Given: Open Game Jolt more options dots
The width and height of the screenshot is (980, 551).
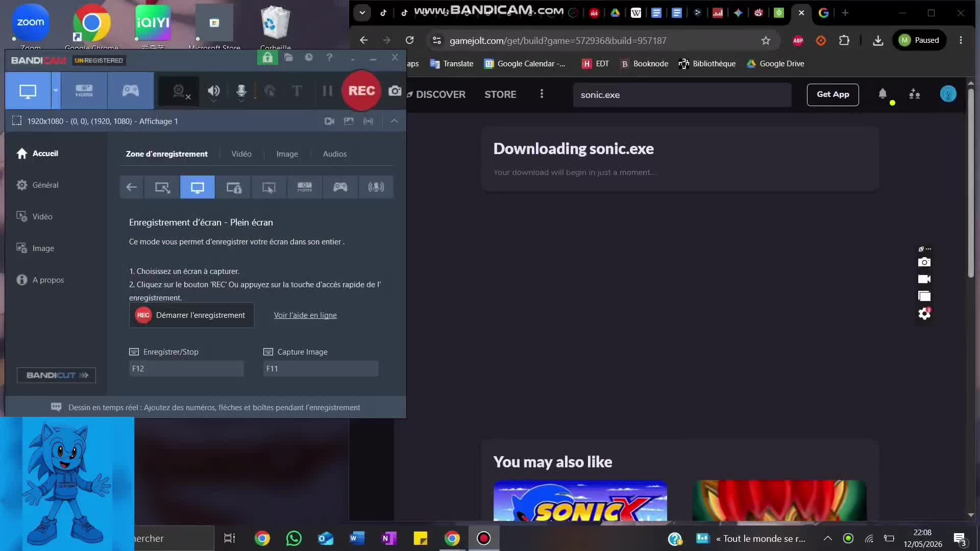Looking at the screenshot, I should pyautogui.click(x=542, y=94).
